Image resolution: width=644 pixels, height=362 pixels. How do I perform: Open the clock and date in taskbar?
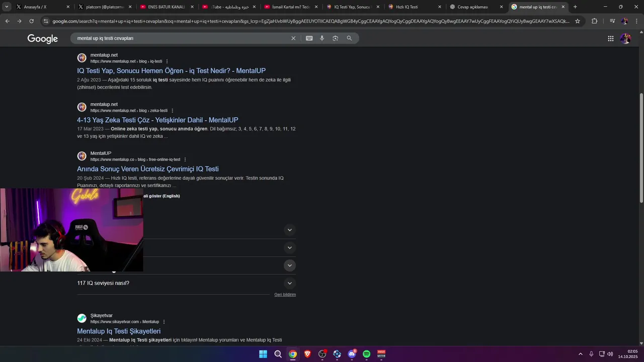tap(628, 354)
